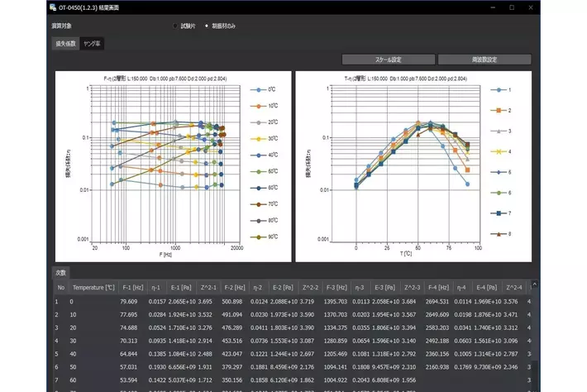
Task: Click the Temperature [℃] column header
Action: click(x=93, y=287)
